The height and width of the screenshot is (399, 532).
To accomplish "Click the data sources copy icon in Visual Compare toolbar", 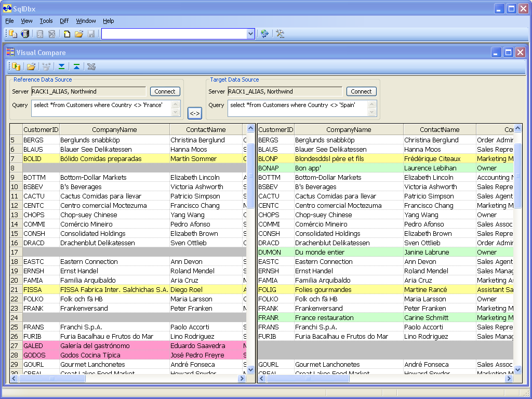I will 16,66.
